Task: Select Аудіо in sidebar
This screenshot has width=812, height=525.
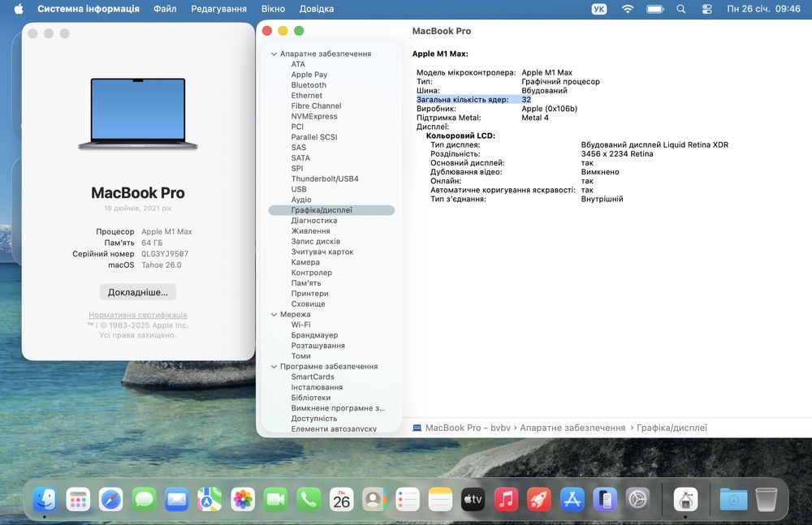Action: pyautogui.click(x=301, y=200)
